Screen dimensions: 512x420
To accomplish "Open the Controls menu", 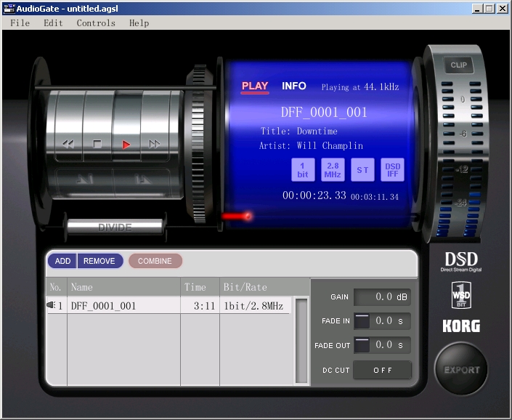I will (x=96, y=23).
